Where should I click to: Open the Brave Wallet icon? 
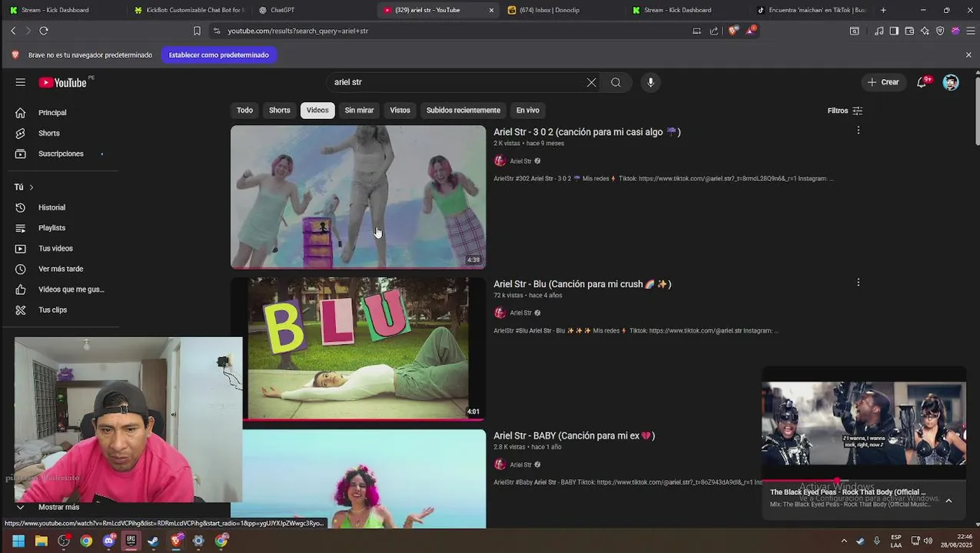[909, 31]
